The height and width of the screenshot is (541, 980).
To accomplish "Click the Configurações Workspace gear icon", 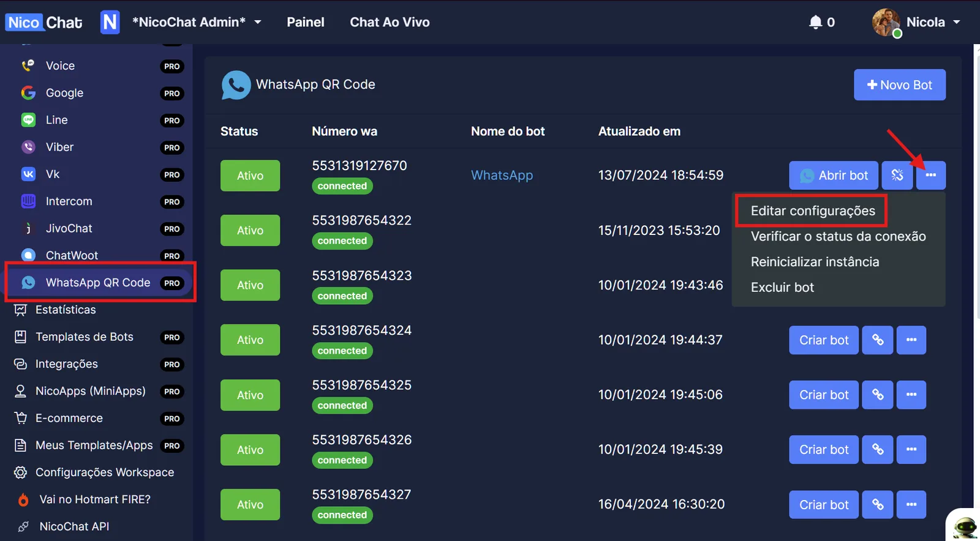I will click(20, 472).
